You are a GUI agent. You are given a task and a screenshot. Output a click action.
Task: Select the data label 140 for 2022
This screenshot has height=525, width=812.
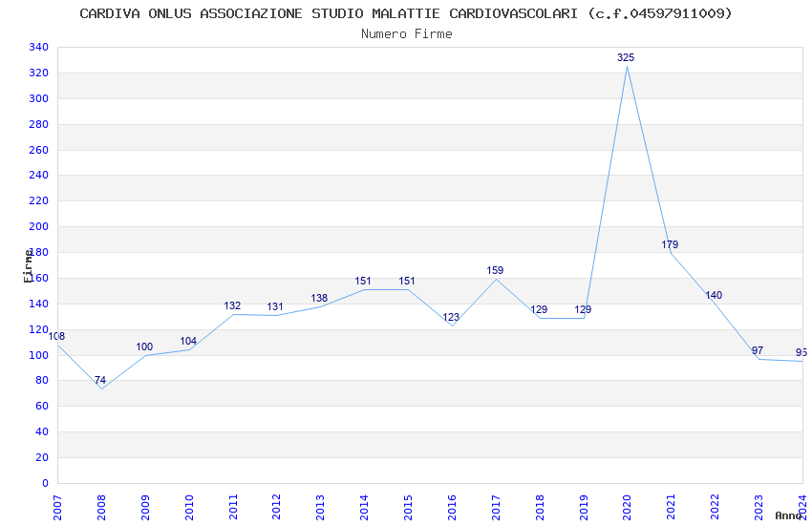pyautogui.click(x=714, y=295)
